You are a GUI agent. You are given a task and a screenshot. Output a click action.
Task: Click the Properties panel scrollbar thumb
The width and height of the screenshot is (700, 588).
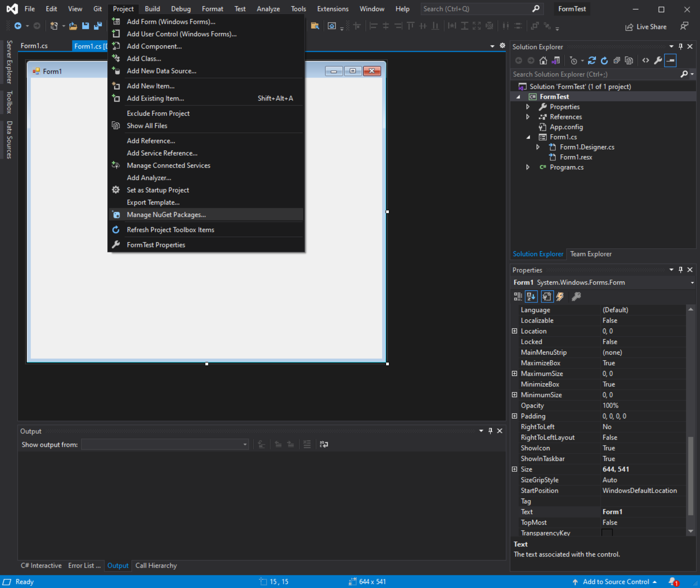691,476
